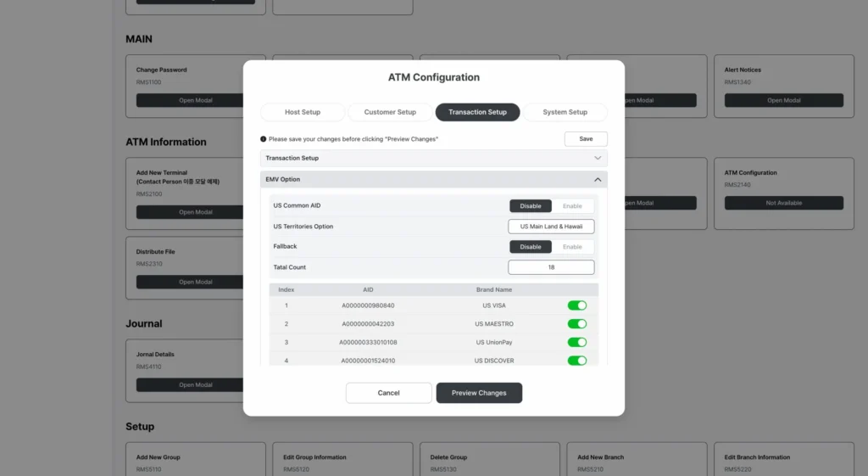Click the Total Count input field
The height and width of the screenshot is (476, 868).
[551, 267]
